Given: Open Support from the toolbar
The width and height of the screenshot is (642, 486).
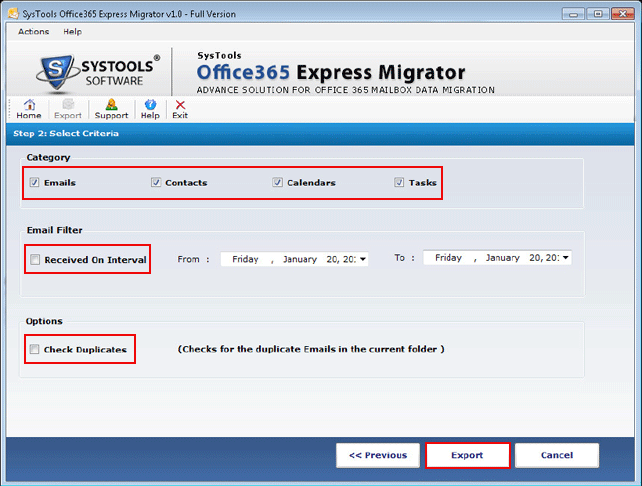Looking at the screenshot, I should [x=111, y=109].
